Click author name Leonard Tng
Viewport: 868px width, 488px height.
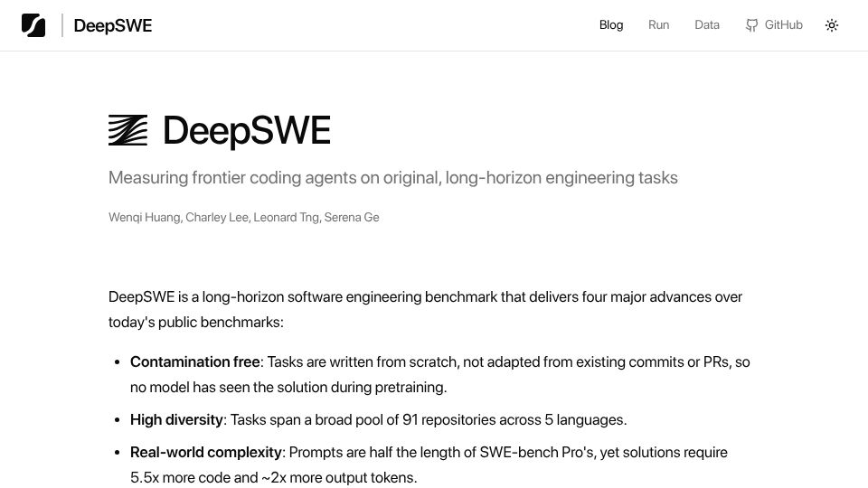point(286,218)
